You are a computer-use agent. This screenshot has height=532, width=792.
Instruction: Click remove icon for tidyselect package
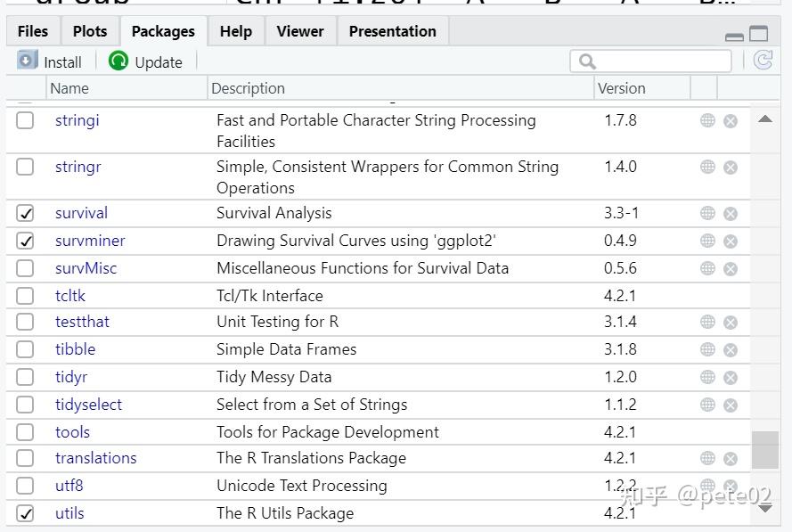coord(731,405)
